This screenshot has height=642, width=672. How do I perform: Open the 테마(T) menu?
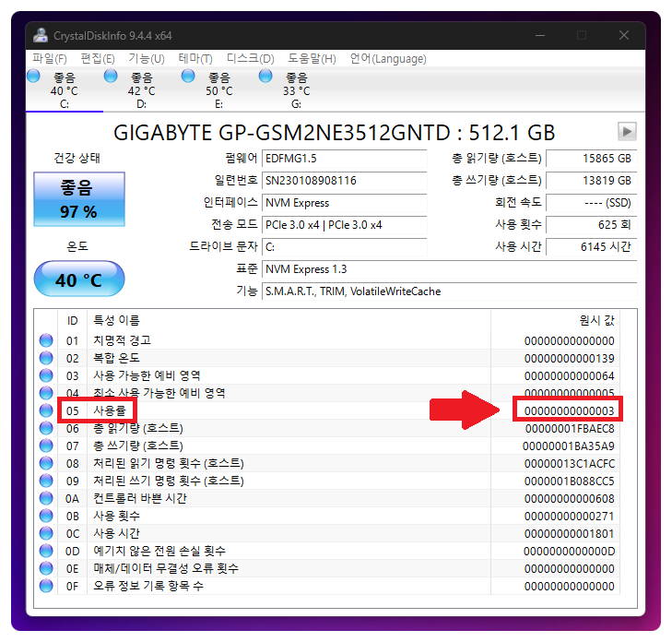pos(195,58)
